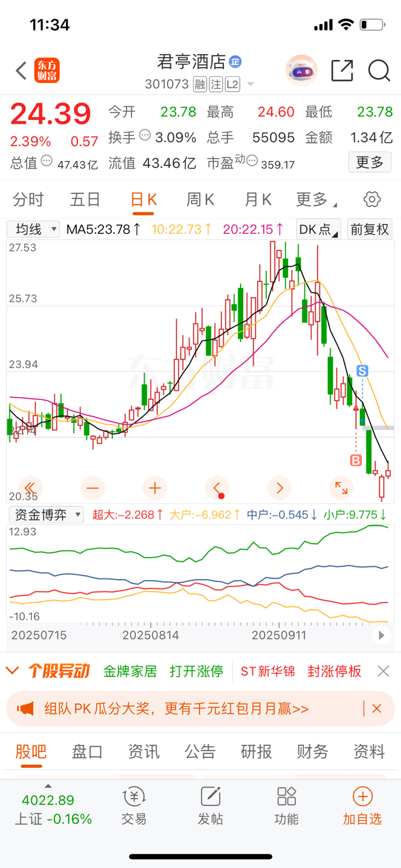Expand the 更多 chart period menu
The width and height of the screenshot is (401, 868).
point(316,199)
